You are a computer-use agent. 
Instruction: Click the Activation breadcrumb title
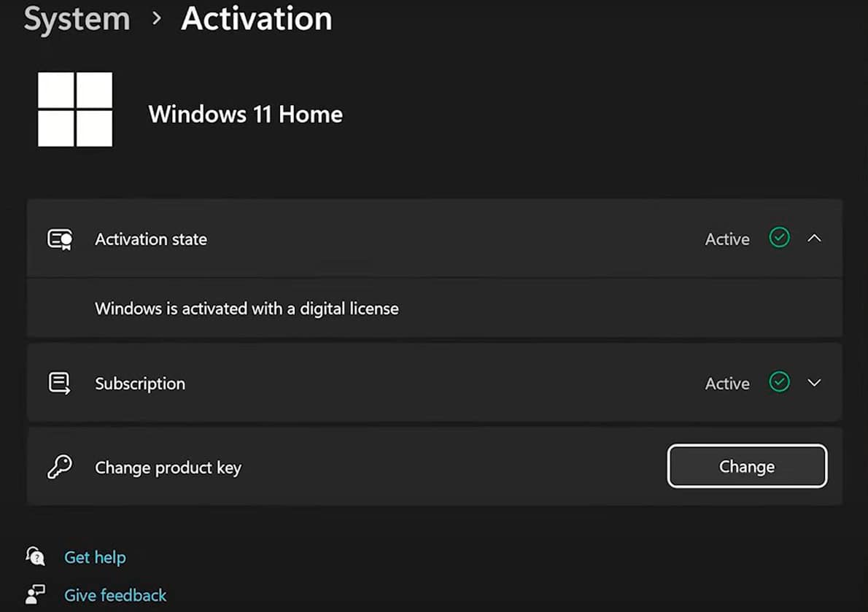(x=256, y=18)
